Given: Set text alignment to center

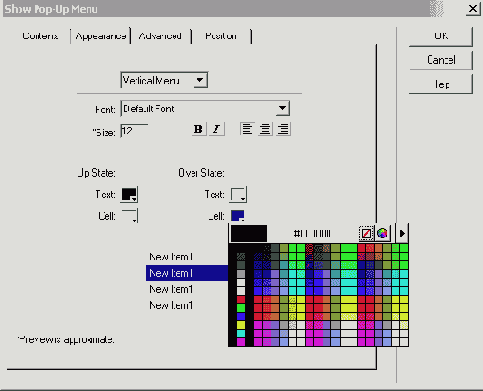Looking at the screenshot, I should (265, 129).
